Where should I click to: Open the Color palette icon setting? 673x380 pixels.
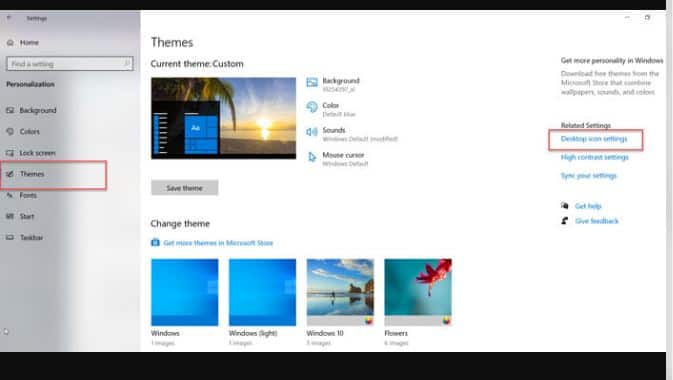[312, 107]
